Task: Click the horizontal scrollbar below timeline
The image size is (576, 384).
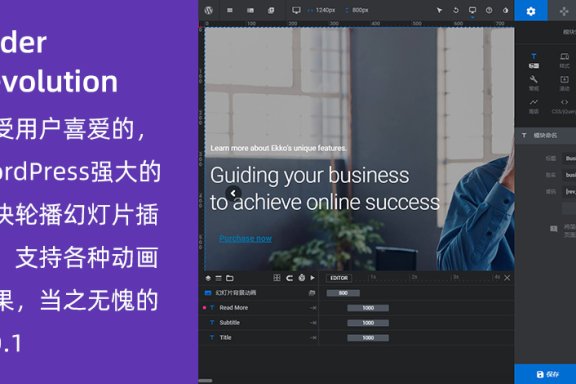Action: (205, 381)
